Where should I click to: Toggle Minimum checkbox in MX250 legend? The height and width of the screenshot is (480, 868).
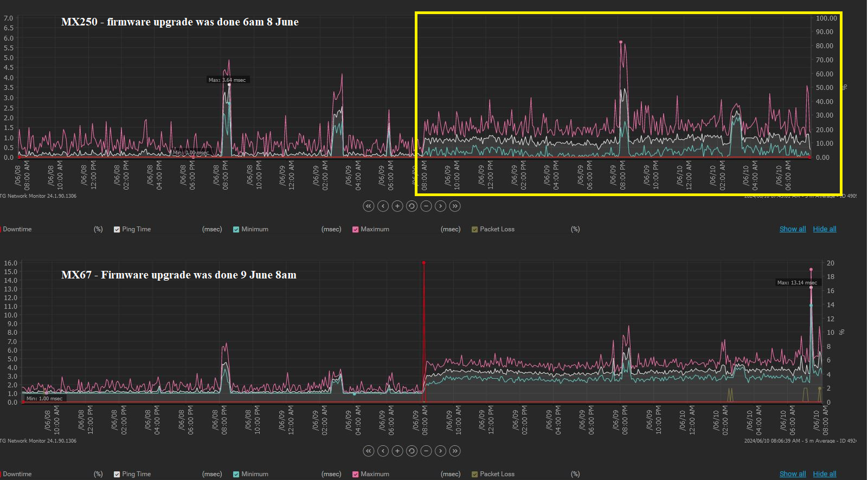click(x=236, y=229)
